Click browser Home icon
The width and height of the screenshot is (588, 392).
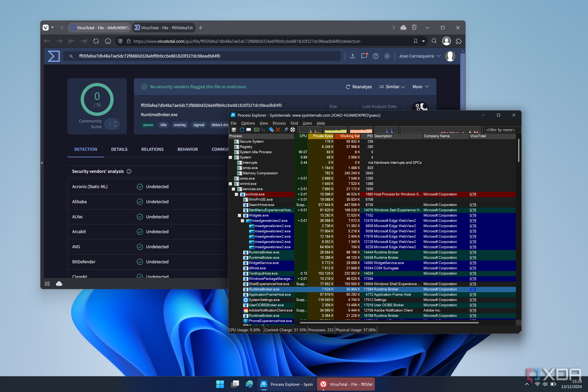pos(108,41)
